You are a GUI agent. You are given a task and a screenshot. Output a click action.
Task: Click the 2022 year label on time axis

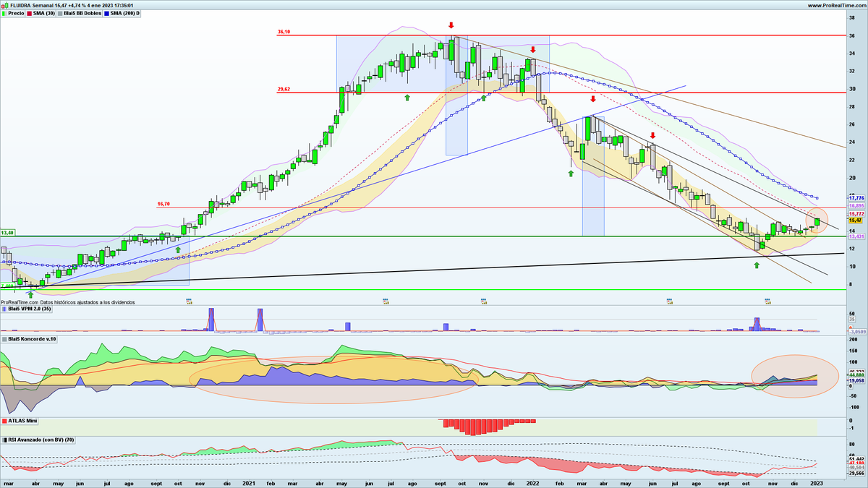532,482
